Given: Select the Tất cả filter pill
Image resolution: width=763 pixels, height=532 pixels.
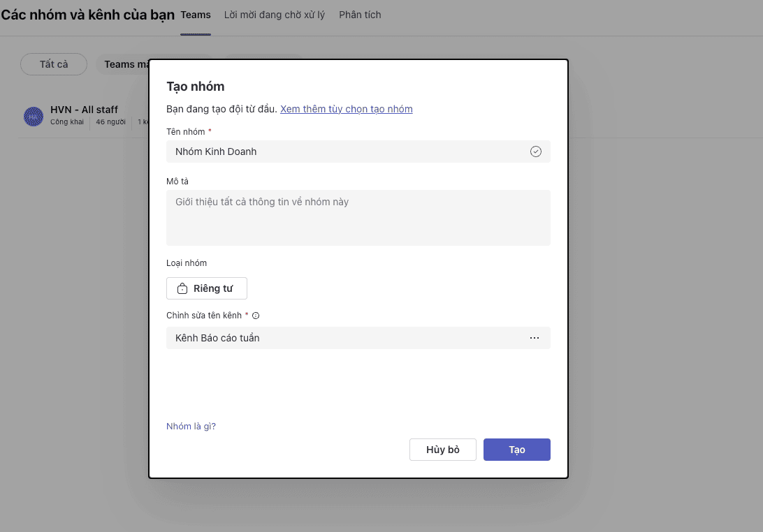Looking at the screenshot, I should [x=54, y=64].
